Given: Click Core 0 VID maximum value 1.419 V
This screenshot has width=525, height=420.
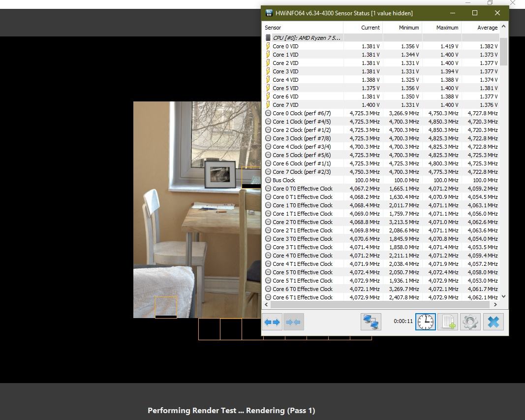Looking at the screenshot, I should pos(449,46).
